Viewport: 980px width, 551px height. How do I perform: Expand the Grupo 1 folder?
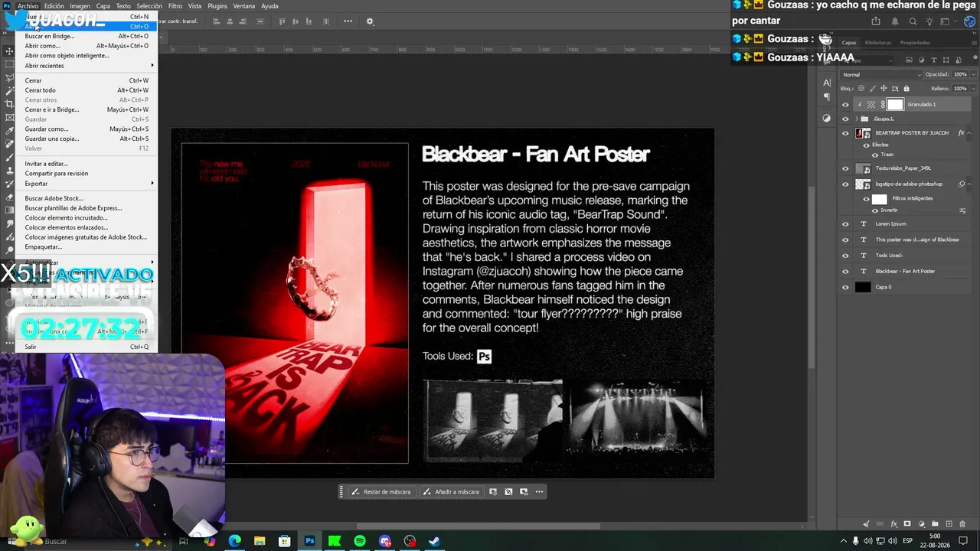tap(856, 119)
